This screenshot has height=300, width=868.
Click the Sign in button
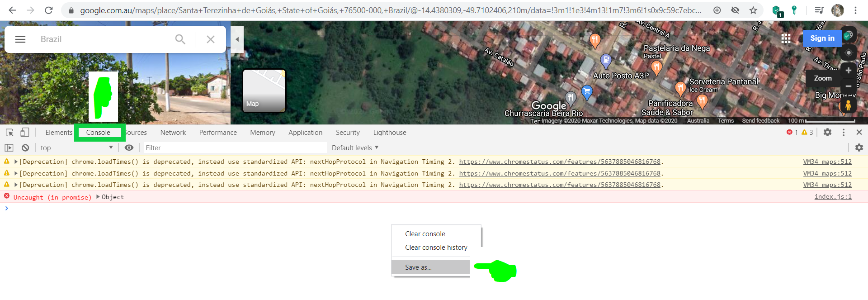[x=822, y=38]
